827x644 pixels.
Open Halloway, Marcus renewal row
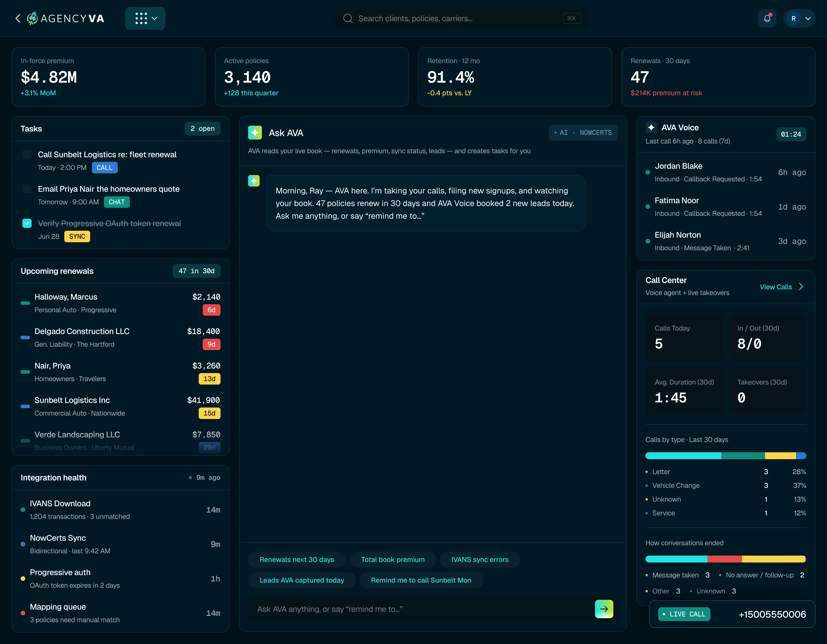pos(120,303)
